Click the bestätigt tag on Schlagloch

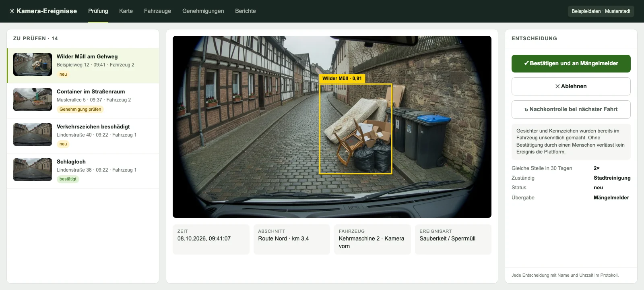68,179
